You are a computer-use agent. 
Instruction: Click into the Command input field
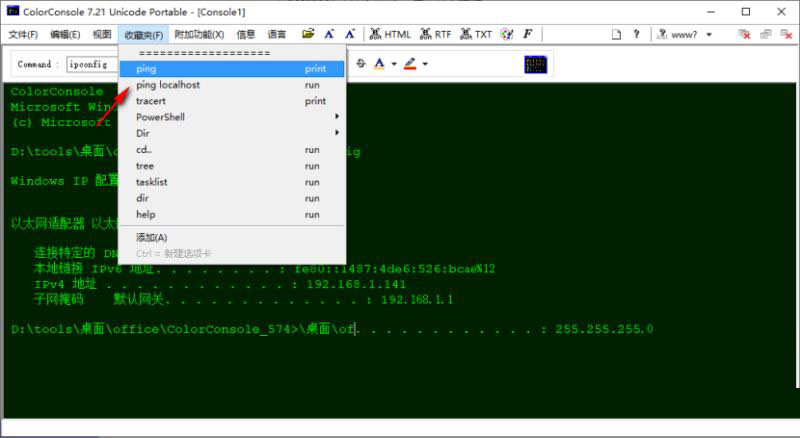tap(92, 64)
